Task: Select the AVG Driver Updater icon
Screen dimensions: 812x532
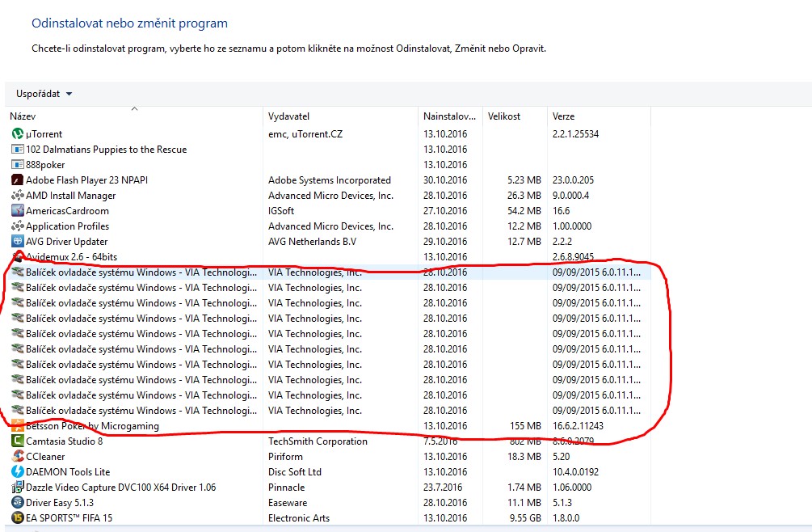Action: point(18,242)
